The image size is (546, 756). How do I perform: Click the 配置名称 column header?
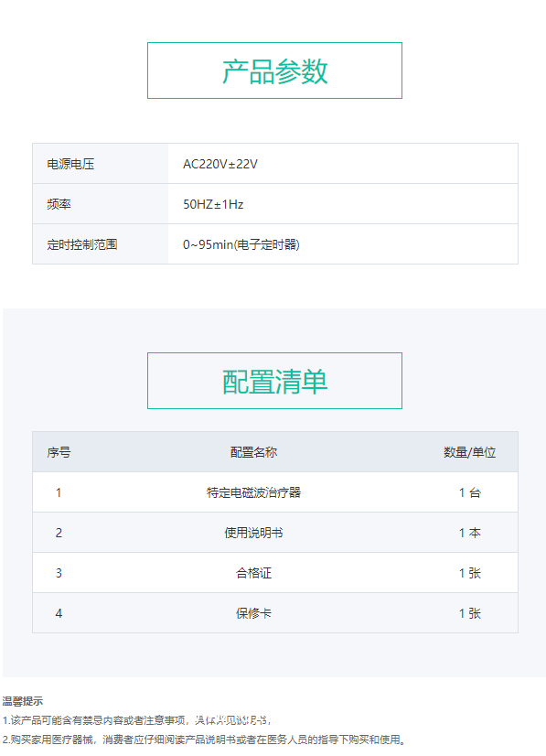click(x=253, y=452)
